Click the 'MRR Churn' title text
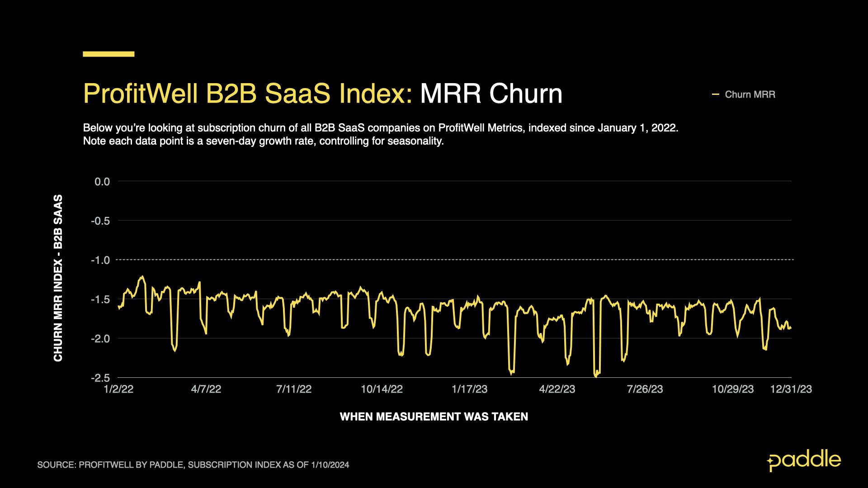The width and height of the screenshot is (868, 488). (491, 94)
